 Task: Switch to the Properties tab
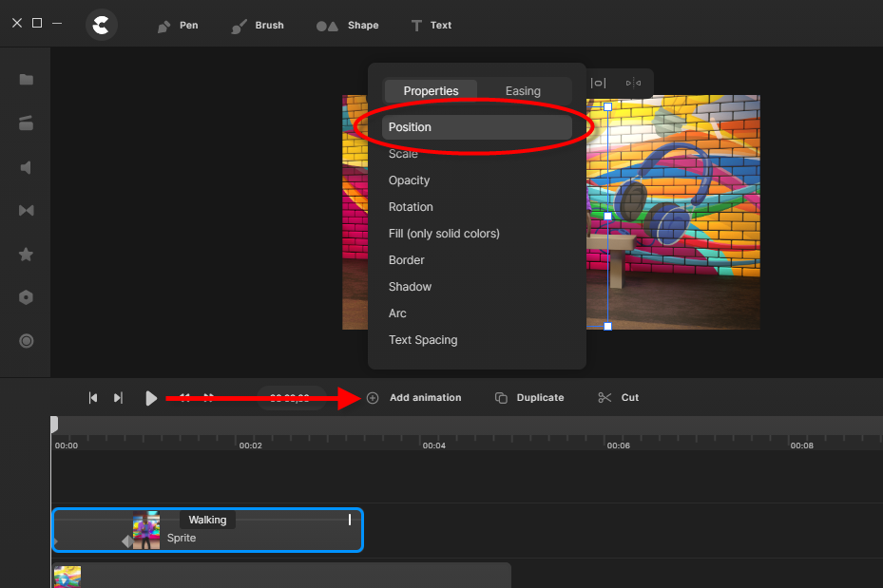click(431, 90)
